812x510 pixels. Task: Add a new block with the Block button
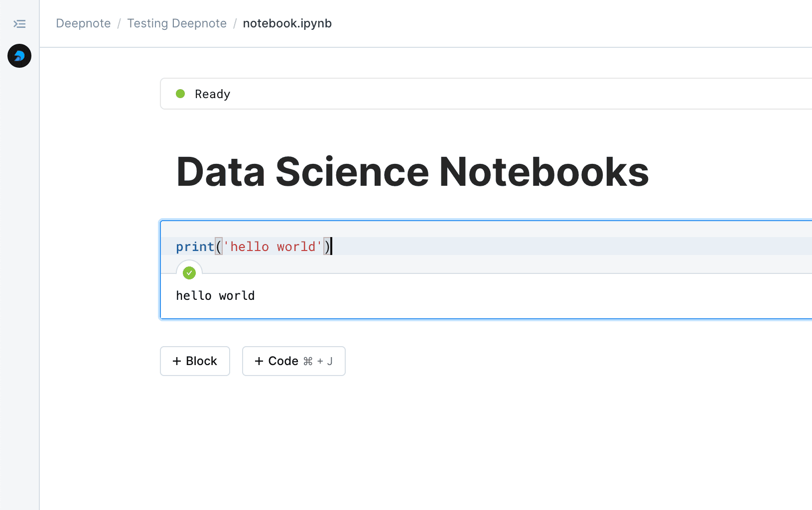(195, 361)
